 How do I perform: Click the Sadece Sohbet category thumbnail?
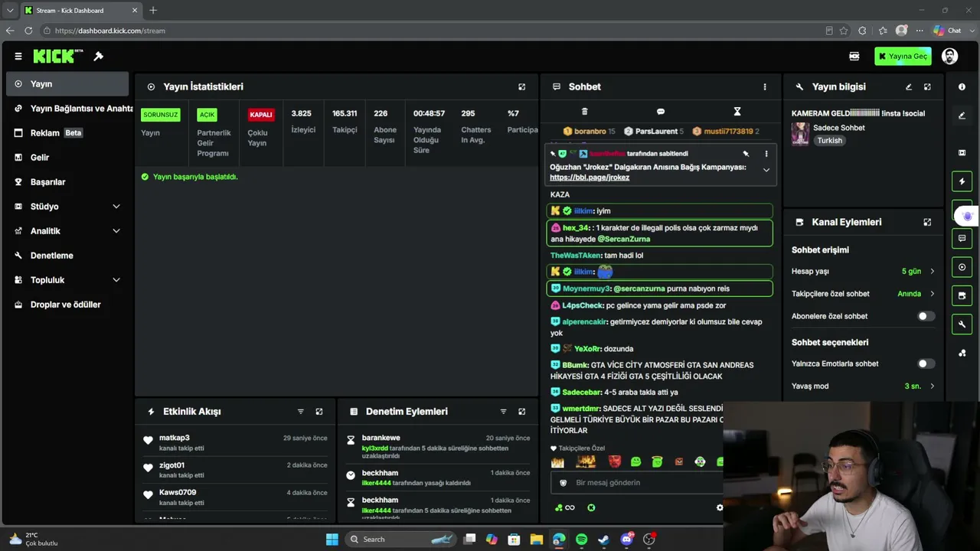pyautogui.click(x=800, y=134)
